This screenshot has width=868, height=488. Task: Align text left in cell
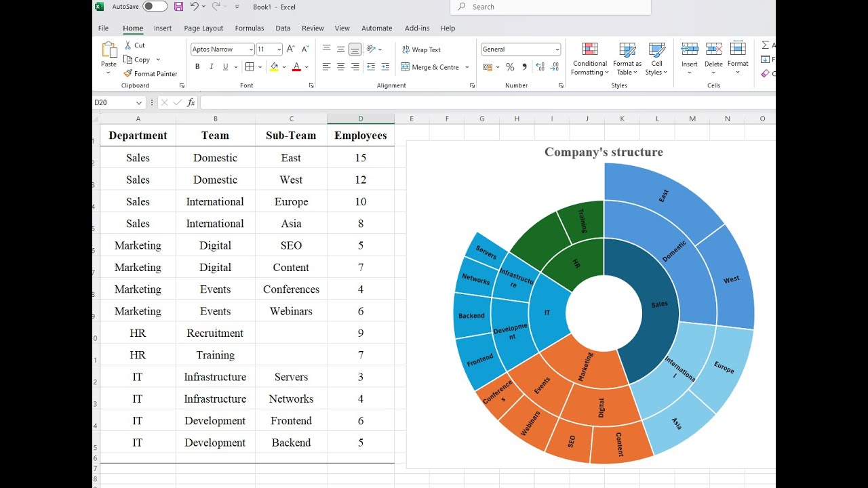[327, 66]
